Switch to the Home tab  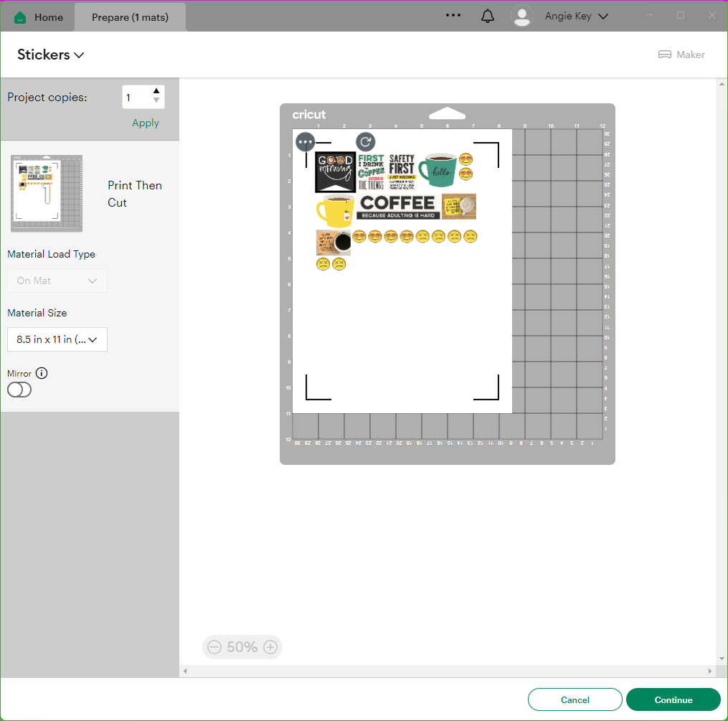point(38,17)
